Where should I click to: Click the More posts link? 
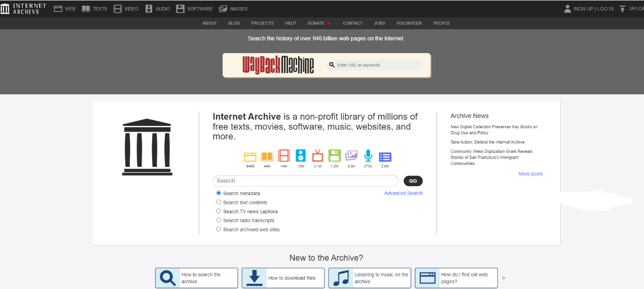point(530,173)
